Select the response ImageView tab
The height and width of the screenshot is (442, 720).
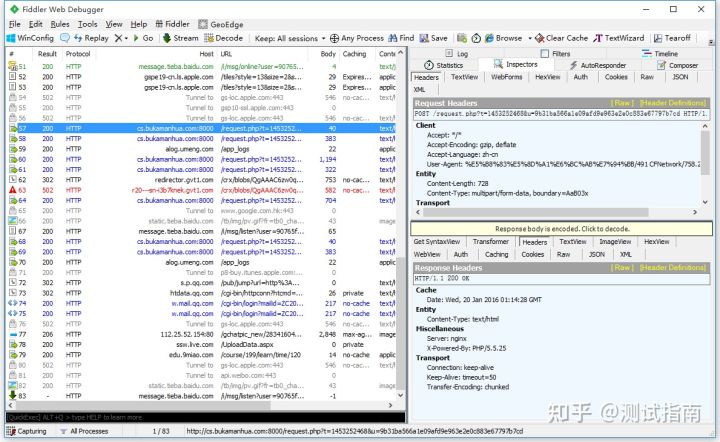tap(615, 241)
